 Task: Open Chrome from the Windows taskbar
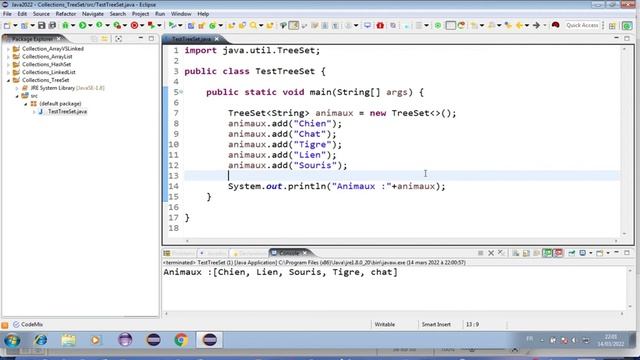pyautogui.click(x=181, y=340)
